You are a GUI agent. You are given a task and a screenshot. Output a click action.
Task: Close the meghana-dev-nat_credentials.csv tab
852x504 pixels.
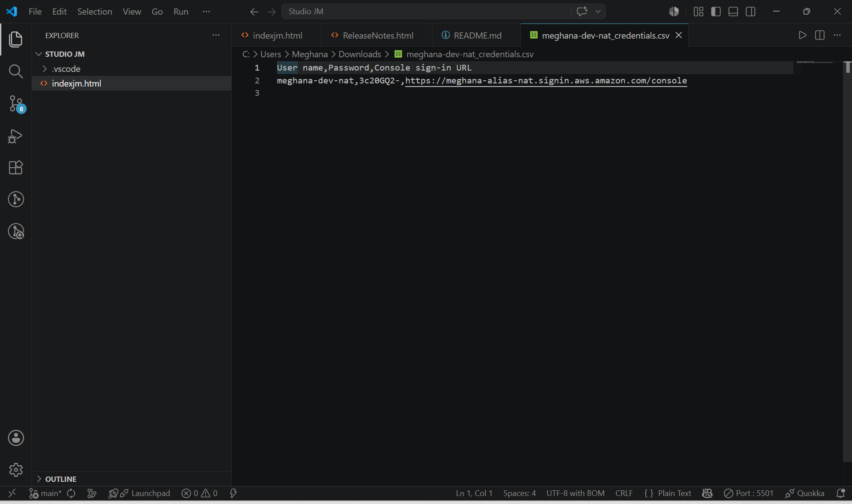point(678,35)
